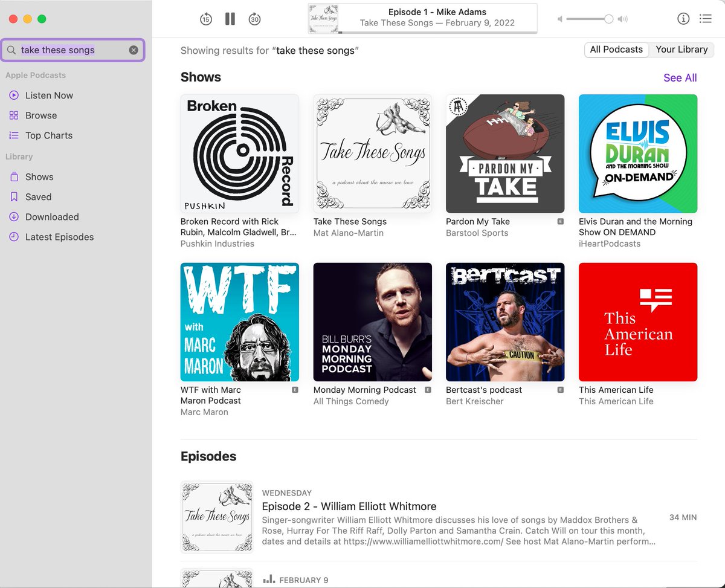
Task: Clear the search field text
Action: 134,50
